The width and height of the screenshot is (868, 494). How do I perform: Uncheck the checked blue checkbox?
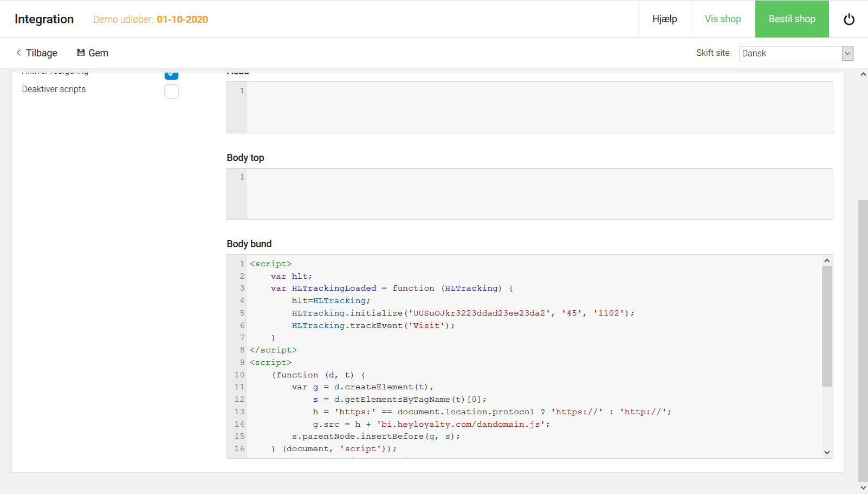click(171, 74)
